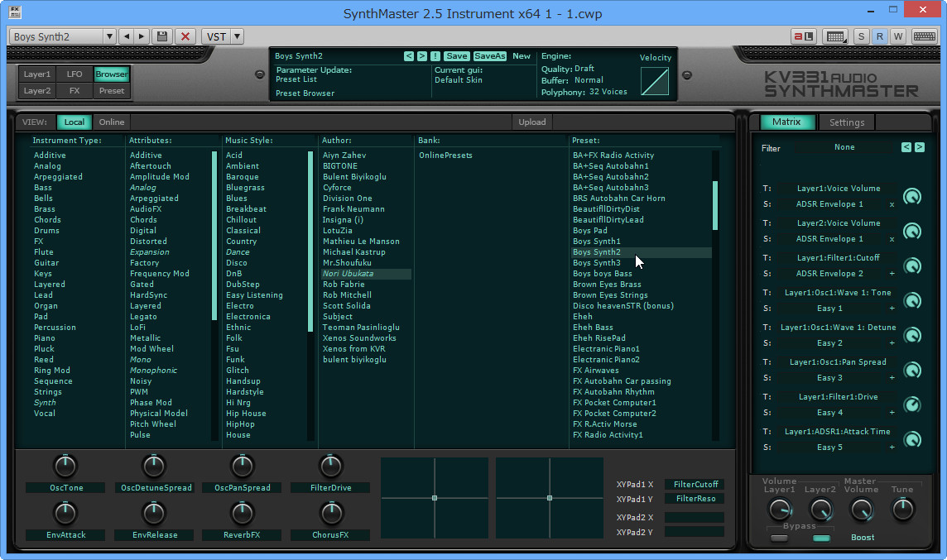Switch to the Layer1 tab
This screenshot has height=560, width=947.
point(37,74)
